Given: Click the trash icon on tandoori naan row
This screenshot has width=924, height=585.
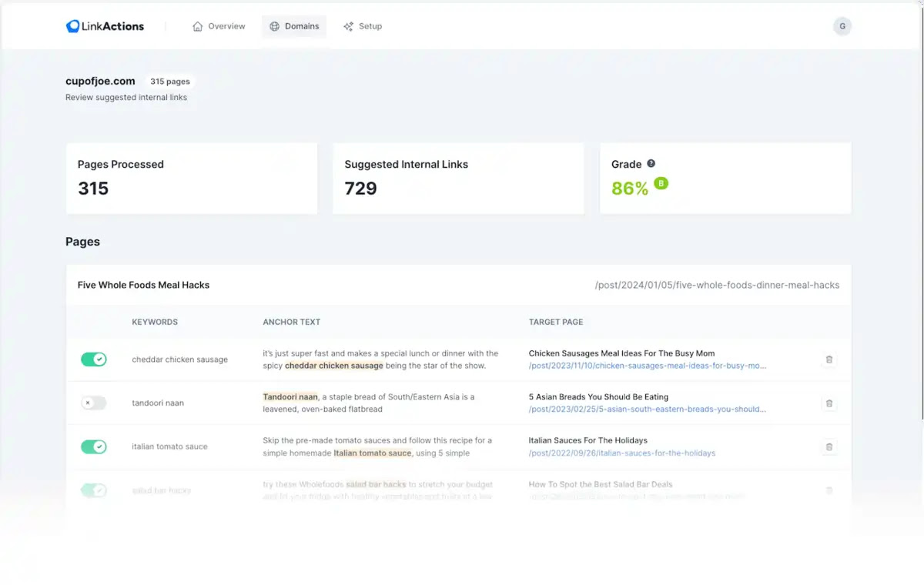Looking at the screenshot, I should coord(829,403).
